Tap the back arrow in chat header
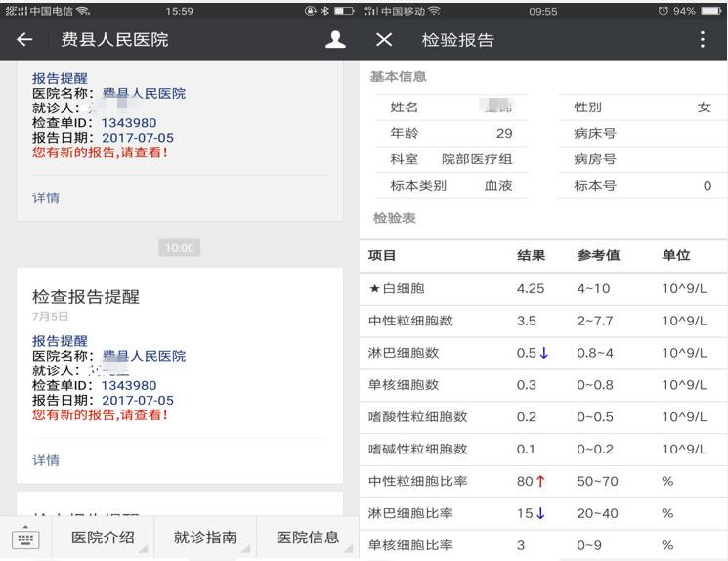The image size is (728, 561). pyautogui.click(x=24, y=40)
